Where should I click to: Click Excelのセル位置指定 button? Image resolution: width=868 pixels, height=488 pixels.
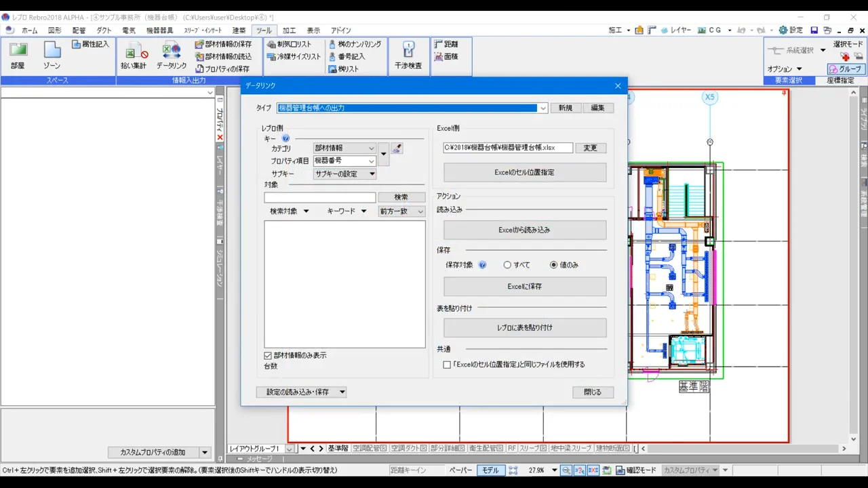525,172
